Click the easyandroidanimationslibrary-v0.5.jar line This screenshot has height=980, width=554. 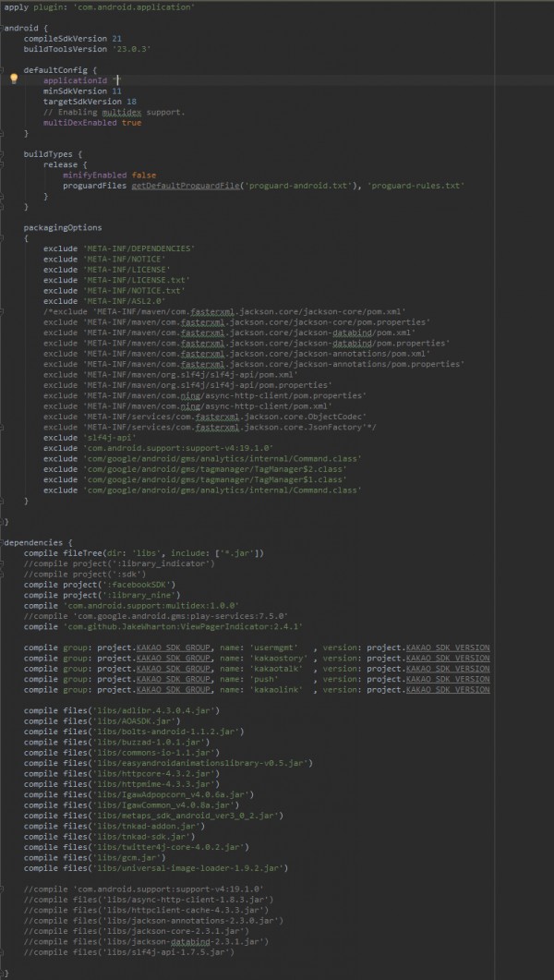168,763
